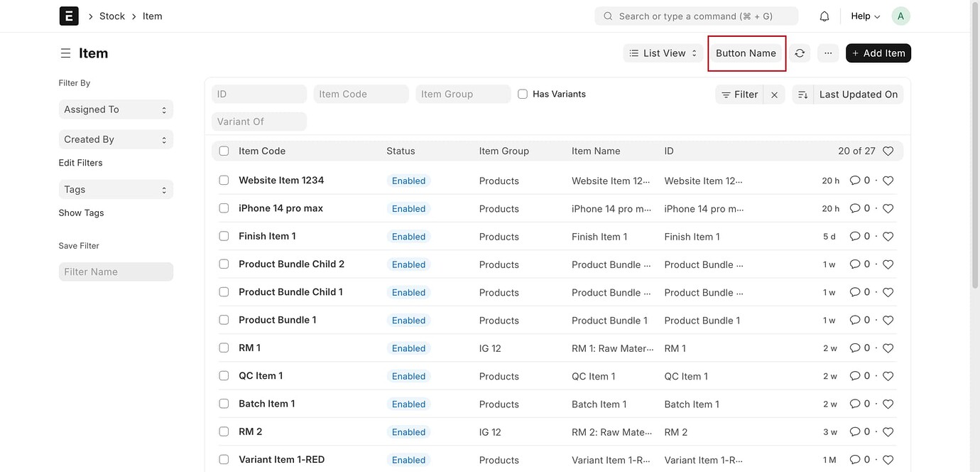This screenshot has height=472, width=980.
Task: Click the notification bell icon
Action: pos(823,15)
